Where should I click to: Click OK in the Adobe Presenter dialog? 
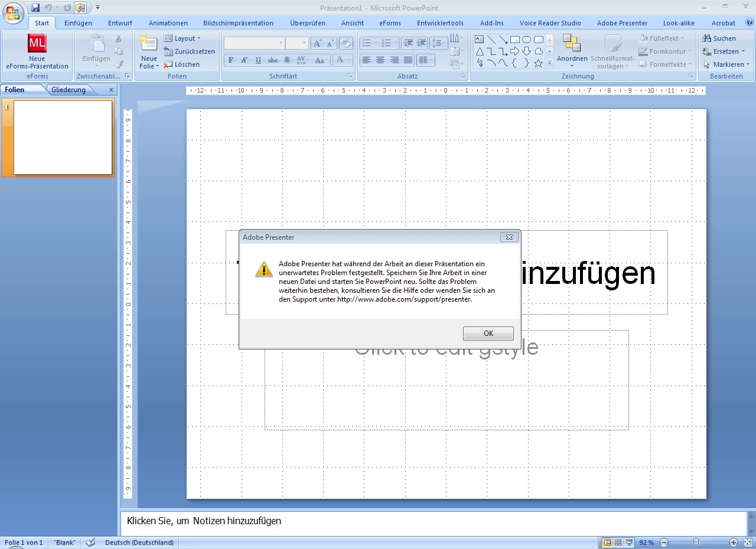(x=488, y=334)
